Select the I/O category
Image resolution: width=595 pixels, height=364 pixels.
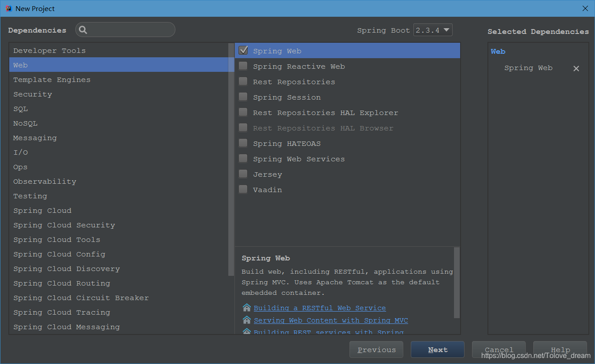pyautogui.click(x=119, y=152)
